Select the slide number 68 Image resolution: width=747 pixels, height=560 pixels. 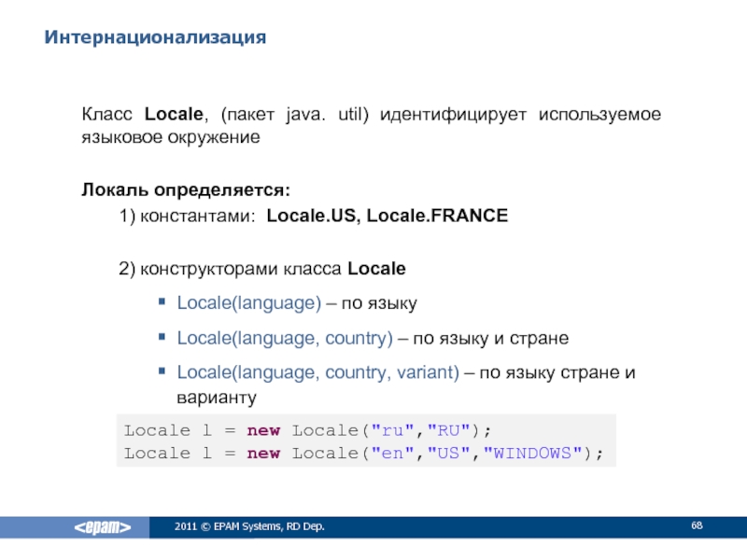tap(697, 527)
